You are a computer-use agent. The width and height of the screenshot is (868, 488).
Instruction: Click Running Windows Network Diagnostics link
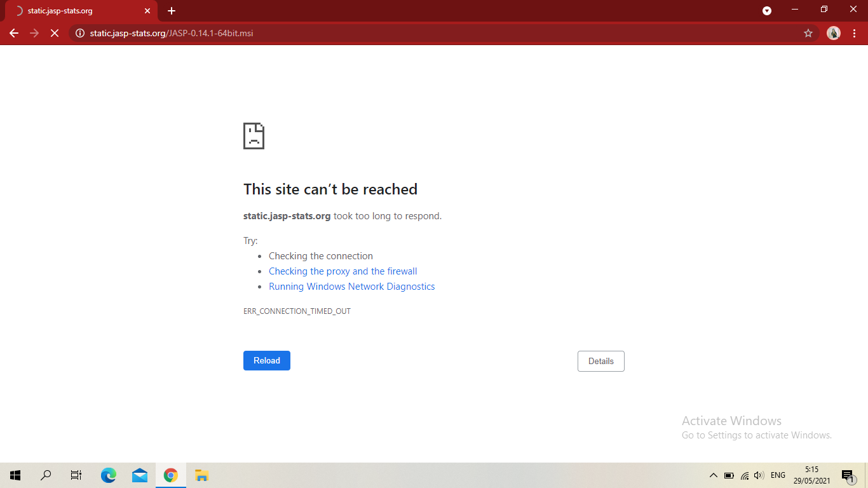(351, 287)
